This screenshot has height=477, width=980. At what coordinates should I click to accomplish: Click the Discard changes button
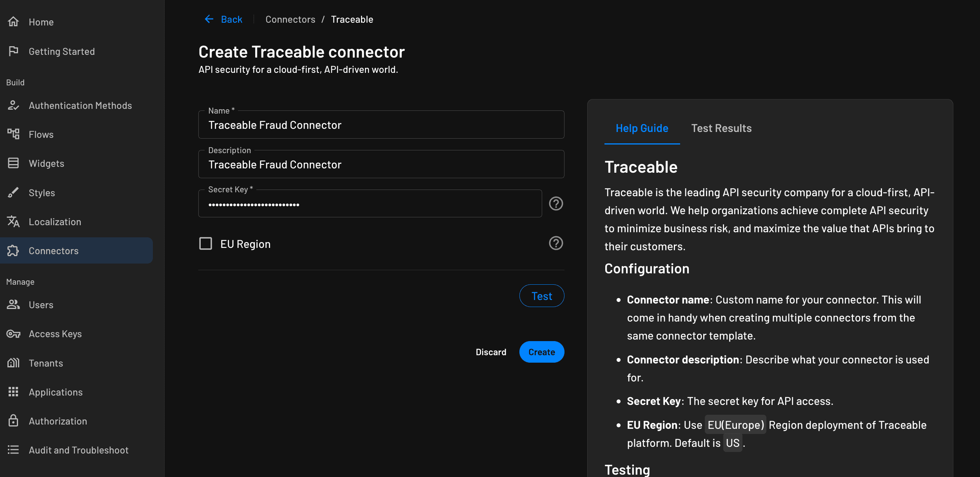click(x=491, y=352)
